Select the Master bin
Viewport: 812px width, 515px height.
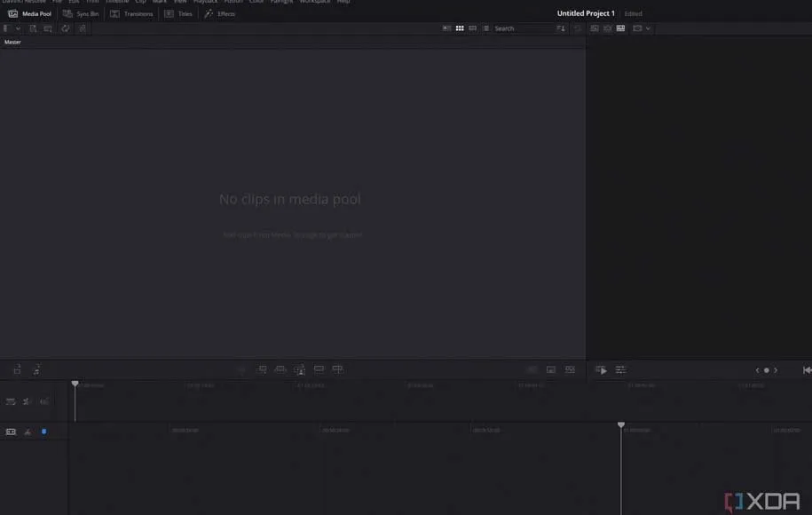(12, 42)
